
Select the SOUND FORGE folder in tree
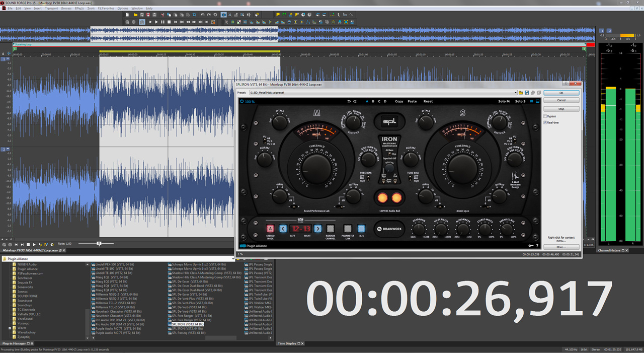click(x=27, y=296)
